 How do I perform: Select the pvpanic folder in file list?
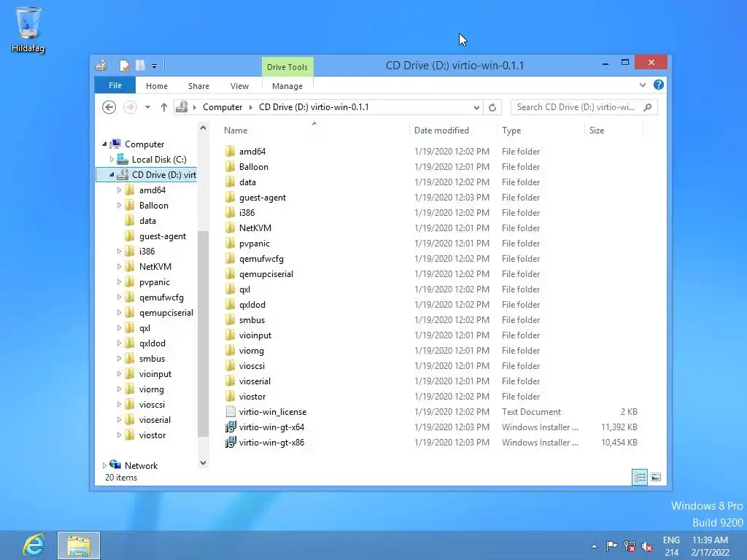(255, 244)
